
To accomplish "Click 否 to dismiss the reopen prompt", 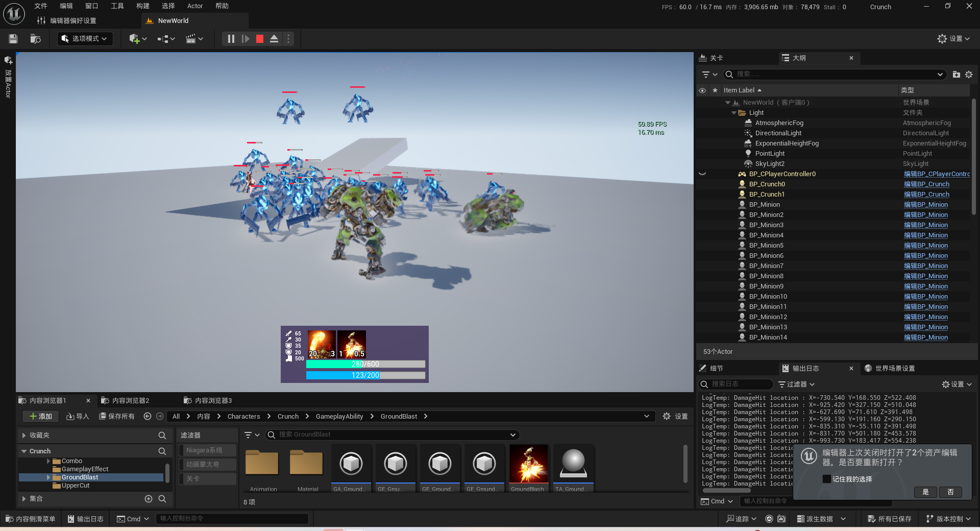I will point(950,492).
